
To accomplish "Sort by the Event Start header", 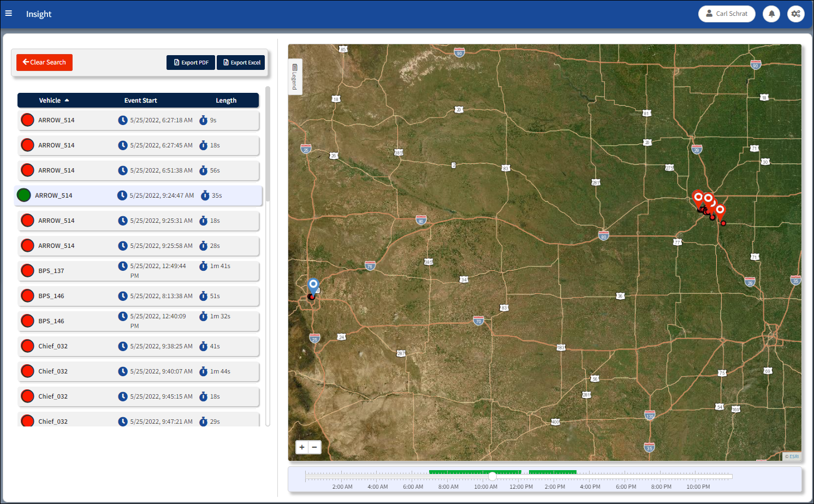I will [140, 100].
